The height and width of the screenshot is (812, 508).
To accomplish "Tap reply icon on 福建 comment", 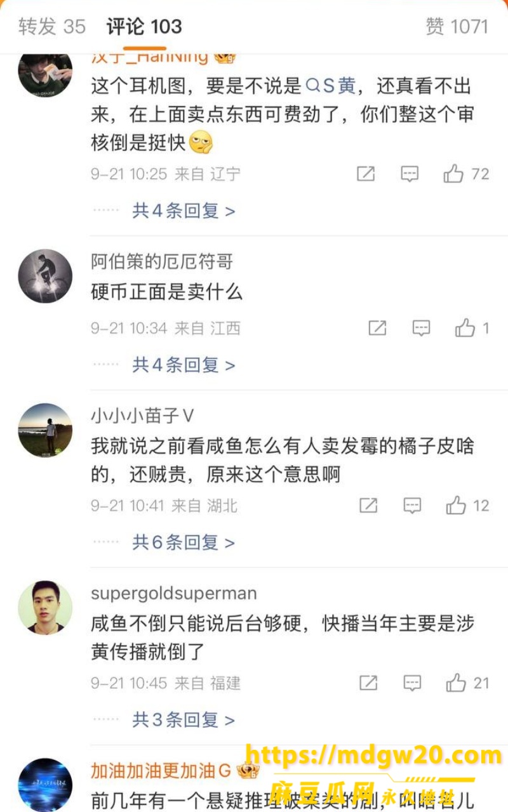I will click(x=413, y=683).
